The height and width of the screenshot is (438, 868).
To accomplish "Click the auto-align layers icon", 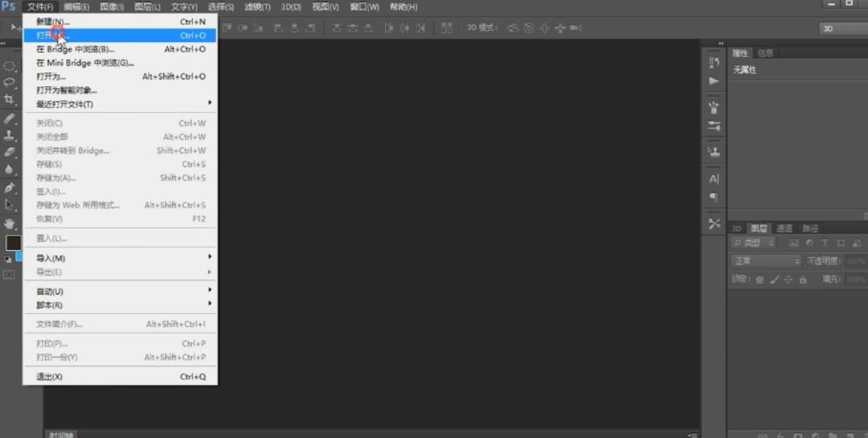I will (x=447, y=28).
